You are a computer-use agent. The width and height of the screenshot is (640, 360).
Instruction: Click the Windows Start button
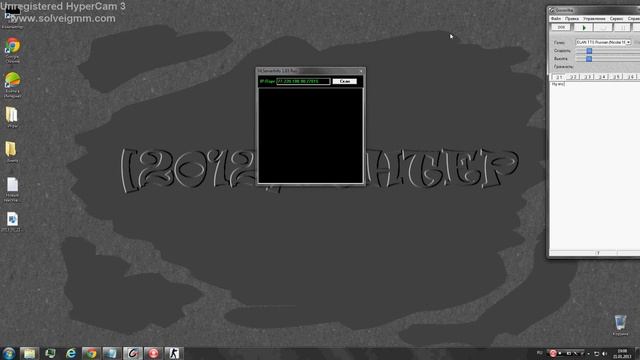9,353
